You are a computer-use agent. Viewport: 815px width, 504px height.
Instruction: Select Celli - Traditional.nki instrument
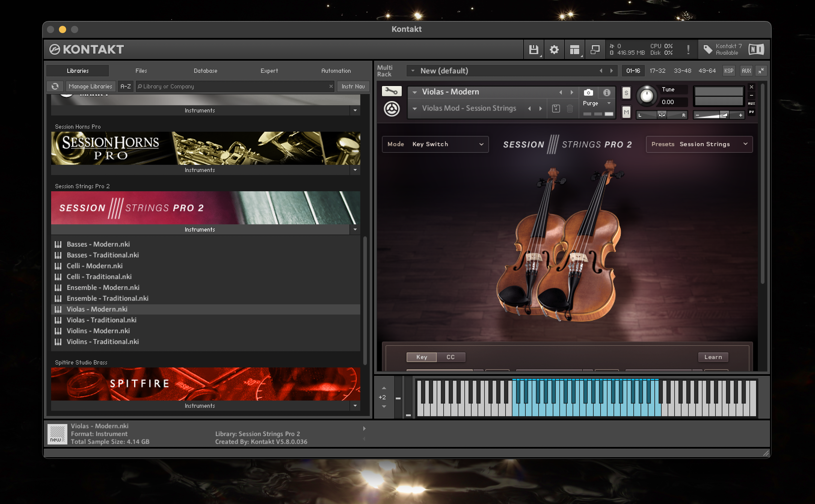point(205,277)
